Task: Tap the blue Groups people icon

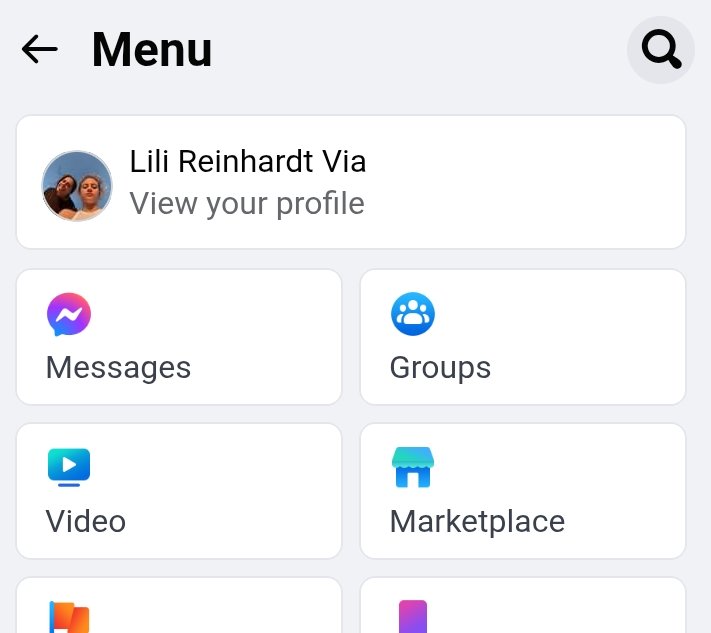Action: [x=413, y=314]
